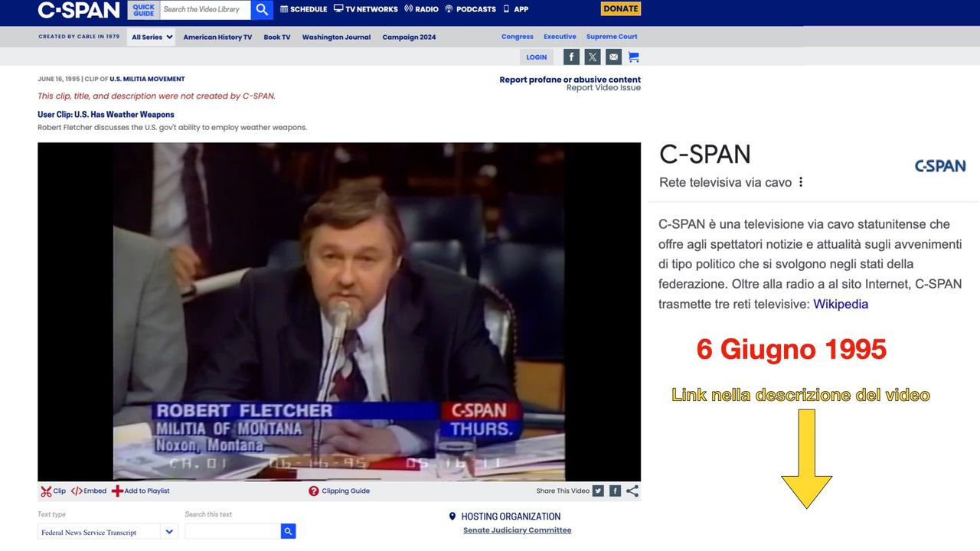
Task: Share page via X icon in header
Action: tap(593, 57)
